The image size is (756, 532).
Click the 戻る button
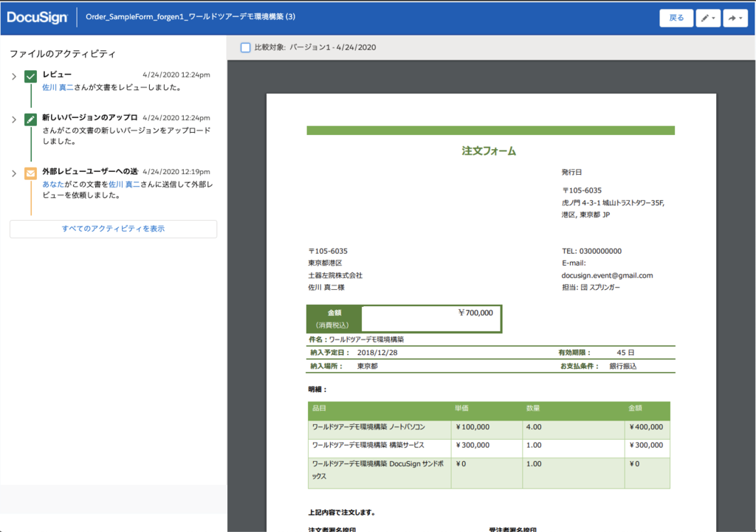pyautogui.click(x=676, y=18)
